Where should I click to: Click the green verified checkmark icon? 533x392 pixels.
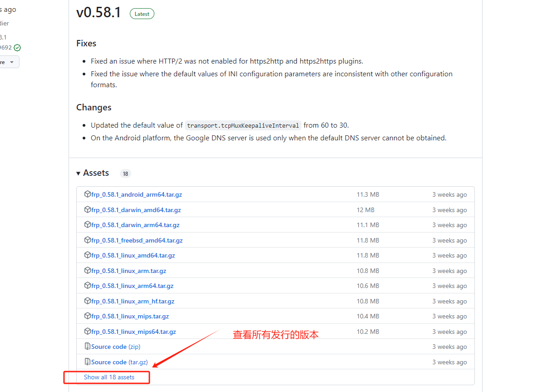(x=17, y=48)
